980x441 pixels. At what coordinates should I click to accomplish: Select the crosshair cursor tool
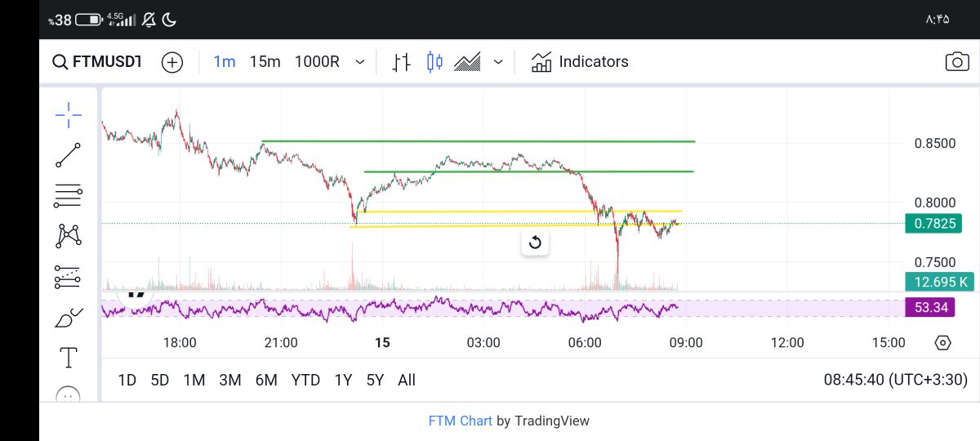pyautogui.click(x=69, y=115)
